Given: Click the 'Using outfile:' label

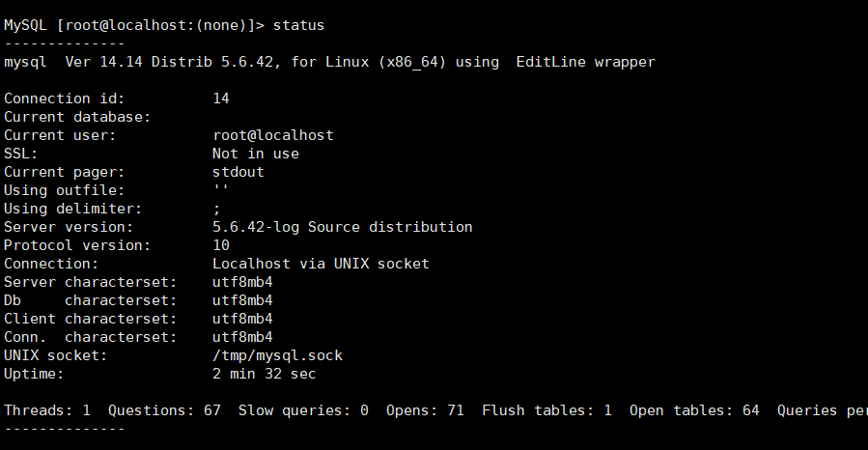Looking at the screenshot, I should (64, 190).
